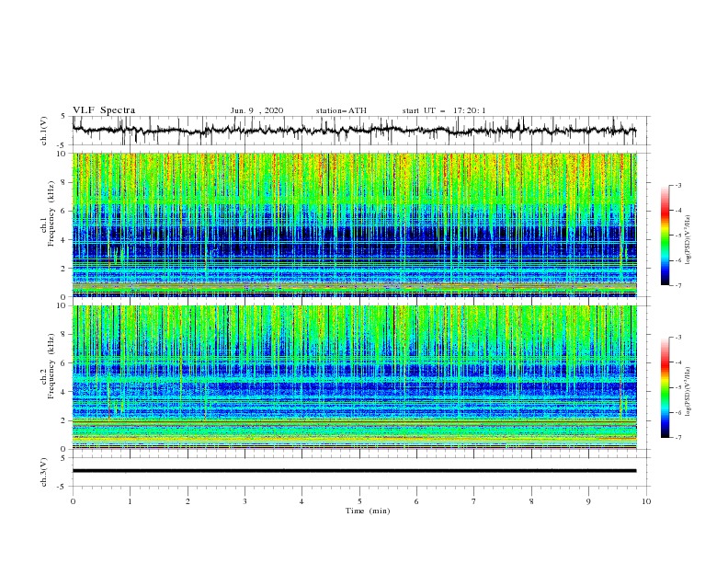Image resolution: width=728 pixels, height=563 pixels.
Task: Click the '8' kHz tick of ch.1 spectrogram
Action: 64,182
